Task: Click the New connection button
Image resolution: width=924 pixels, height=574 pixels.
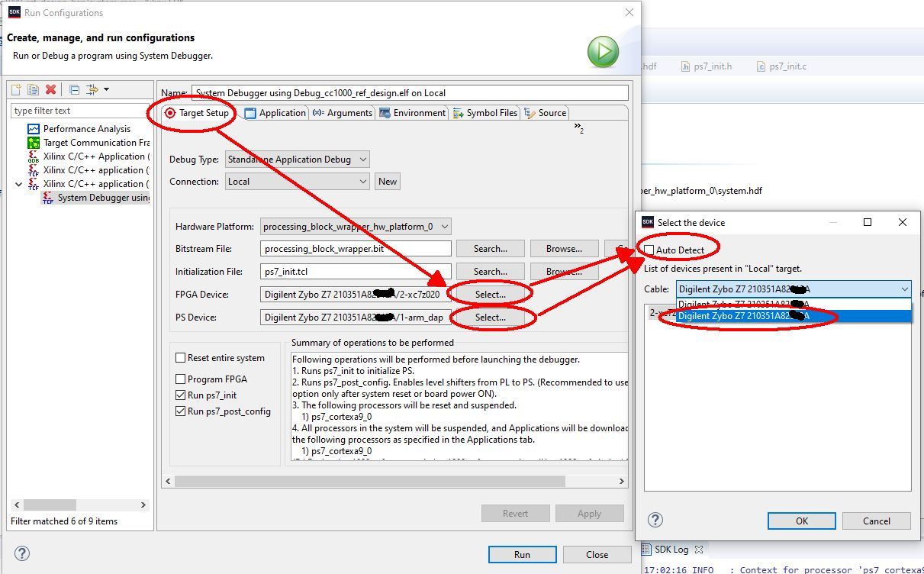Action: [388, 182]
